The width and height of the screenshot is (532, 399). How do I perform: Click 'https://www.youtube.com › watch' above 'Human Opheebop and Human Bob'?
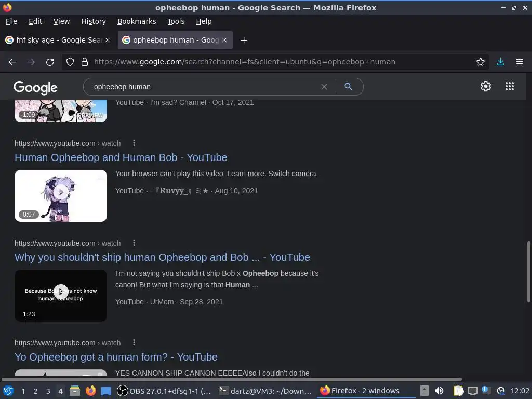[x=68, y=143]
